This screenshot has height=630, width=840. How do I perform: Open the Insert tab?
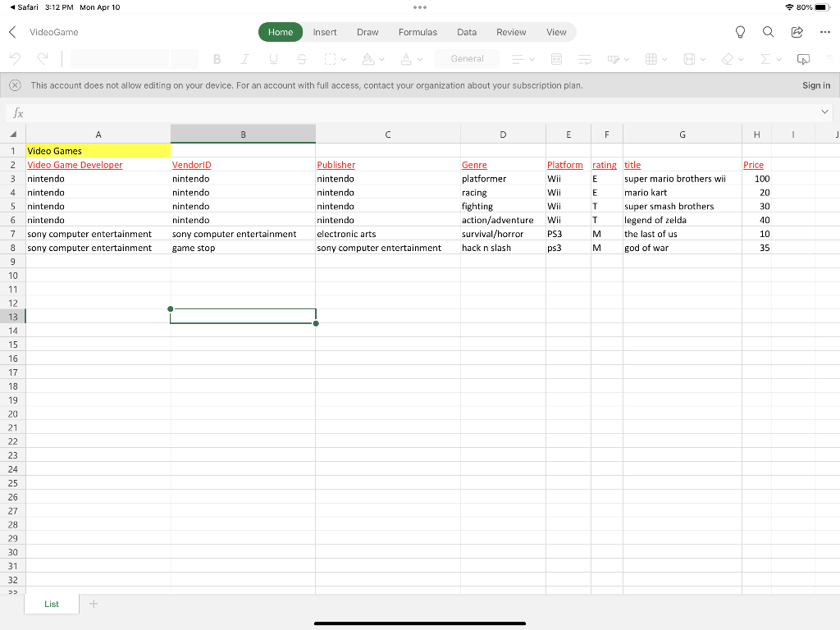coord(325,32)
